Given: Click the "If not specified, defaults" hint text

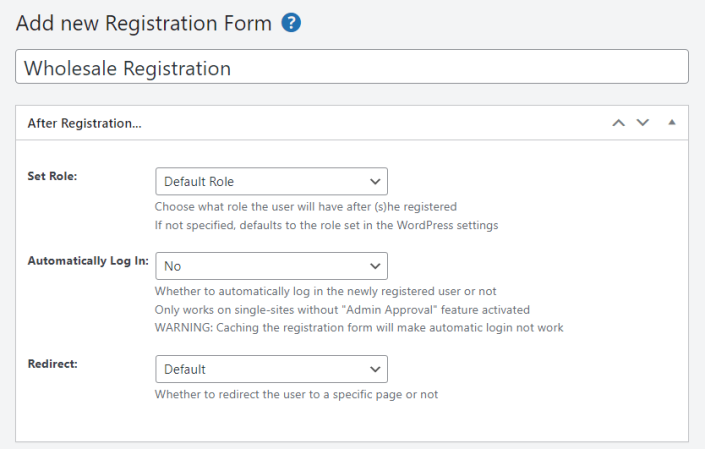Looking at the screenshot, I should click(x=326, y=225).
